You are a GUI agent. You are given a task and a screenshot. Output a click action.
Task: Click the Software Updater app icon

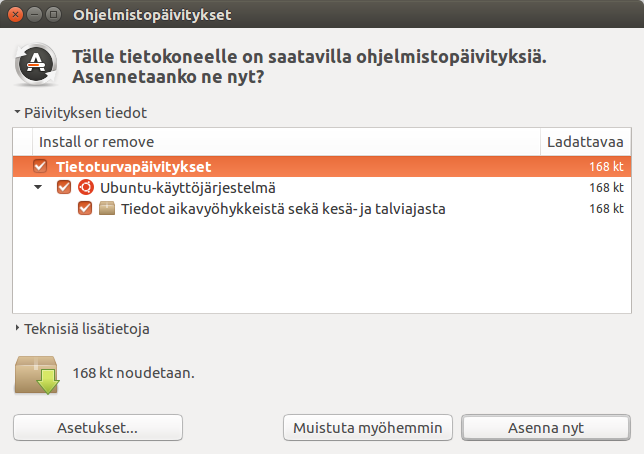[x=37, y=66]
